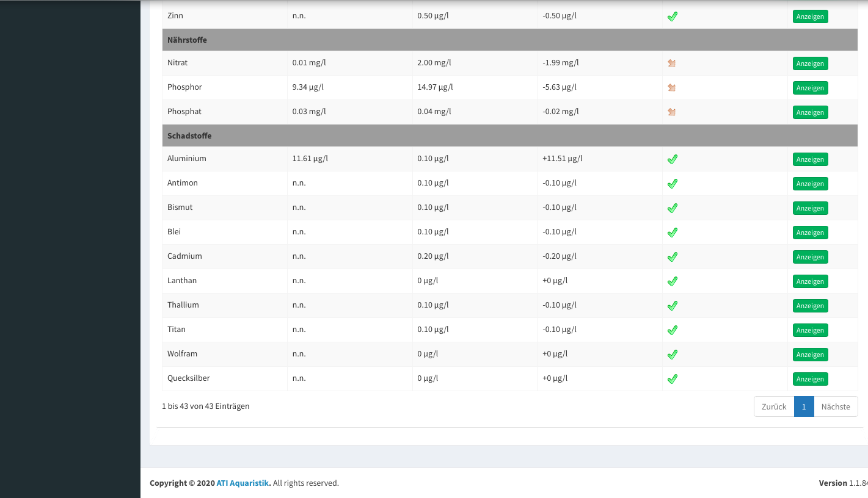
Task: Open Lanthan details via Anzeigen button
Action: click(810, 281)
